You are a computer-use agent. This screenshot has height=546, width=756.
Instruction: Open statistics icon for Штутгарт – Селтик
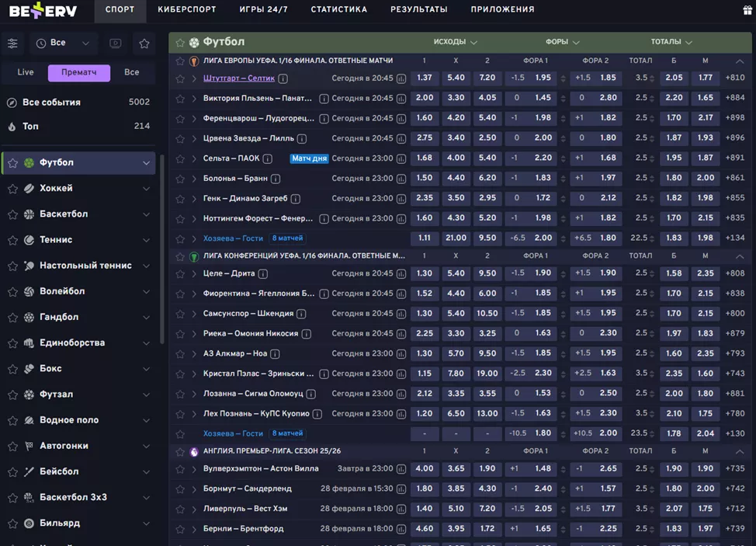tap(401, 78)
